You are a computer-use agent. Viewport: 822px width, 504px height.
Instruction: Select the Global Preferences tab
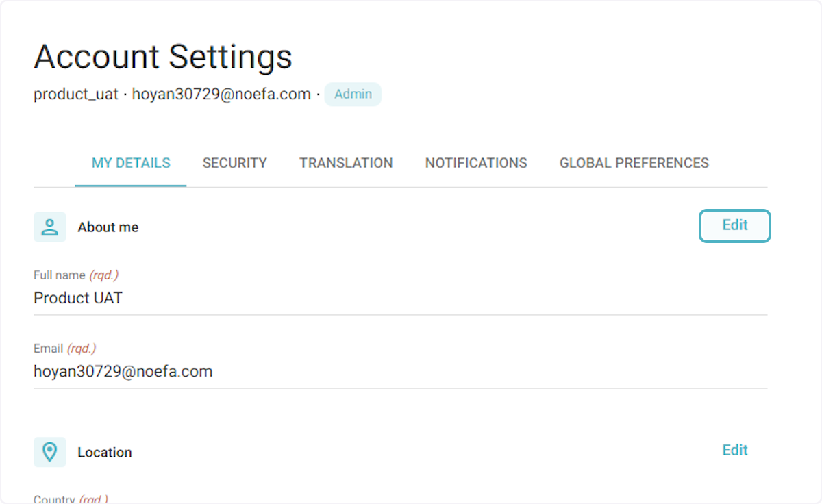point(634,163)
